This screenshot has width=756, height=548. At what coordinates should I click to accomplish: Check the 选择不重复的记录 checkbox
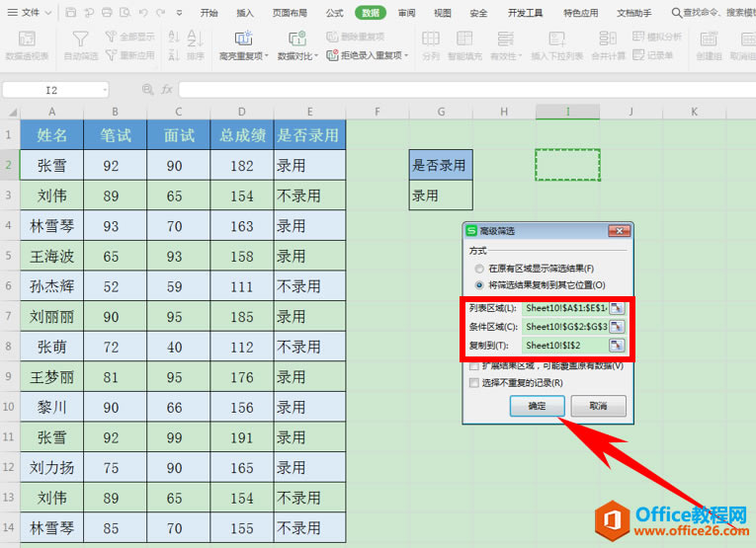pyautogui.click(x=474, y=383)
